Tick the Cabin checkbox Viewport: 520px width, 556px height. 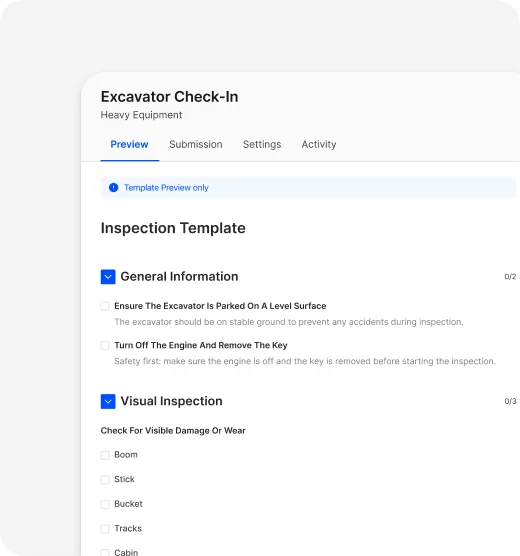105,552
